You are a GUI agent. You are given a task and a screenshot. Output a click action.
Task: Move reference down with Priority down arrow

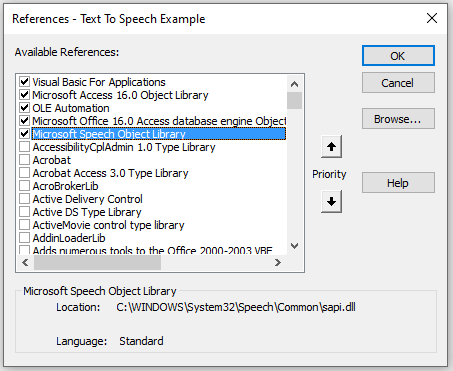point(331,202)
